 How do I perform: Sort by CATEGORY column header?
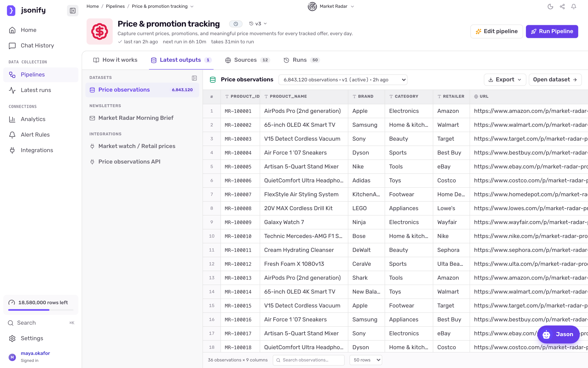(409, 97)
